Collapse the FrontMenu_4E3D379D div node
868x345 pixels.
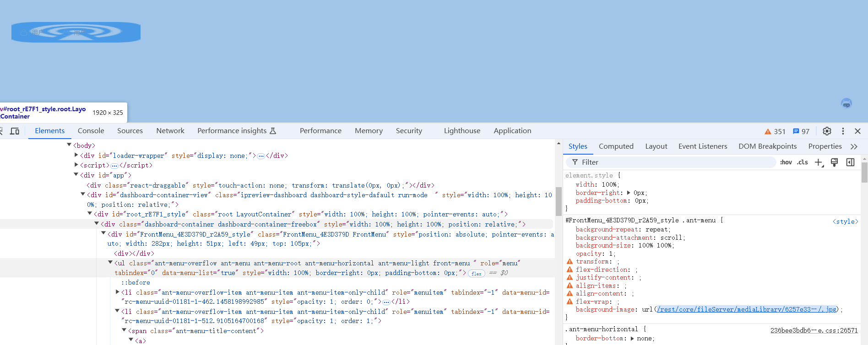[103, 233]
